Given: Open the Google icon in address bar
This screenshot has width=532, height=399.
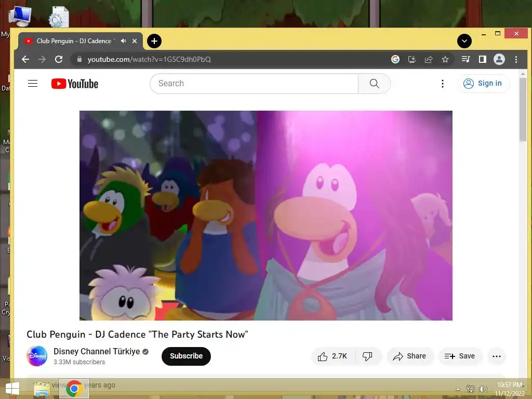Looking at the screenshot, I should (395, 59).
